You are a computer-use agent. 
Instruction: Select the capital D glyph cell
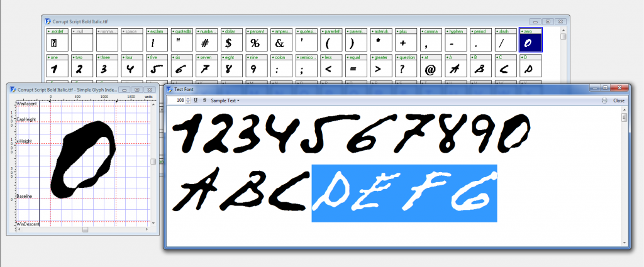click(x=531, y=65)
